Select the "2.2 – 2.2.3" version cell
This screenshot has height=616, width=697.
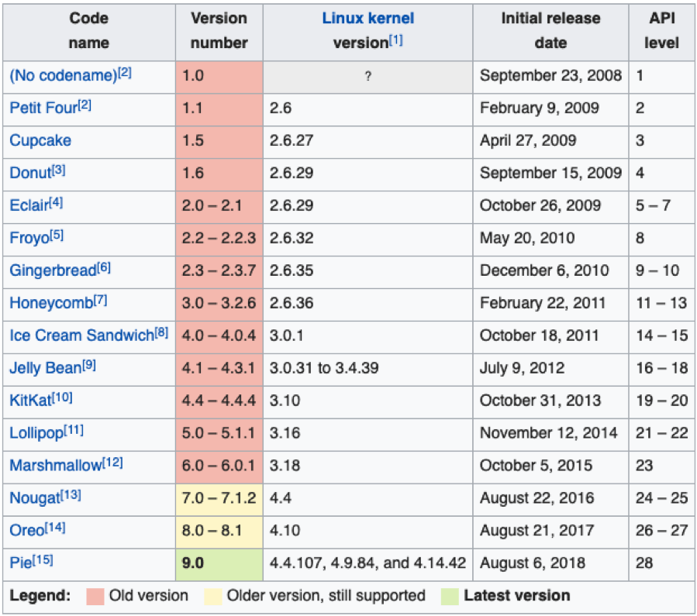(219, 239)
